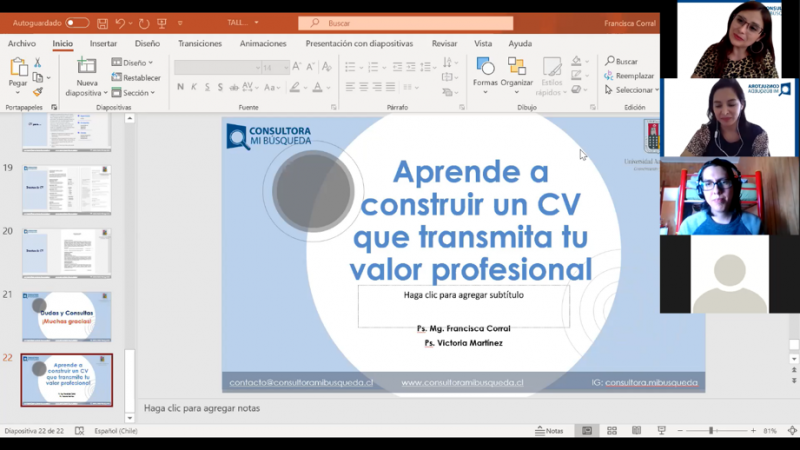Open the Seleccionar dropdown
The height and width of the screenshot is (450, 800).
tap(632, 90)
